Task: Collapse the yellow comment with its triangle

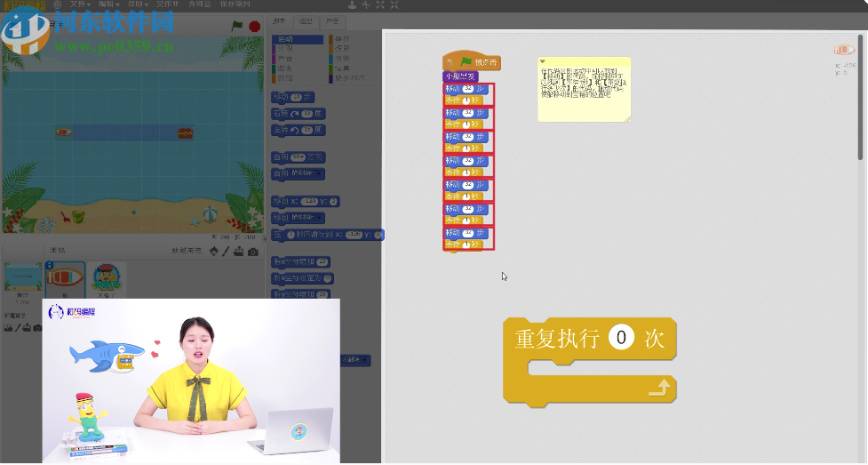Action: (543, 61)
